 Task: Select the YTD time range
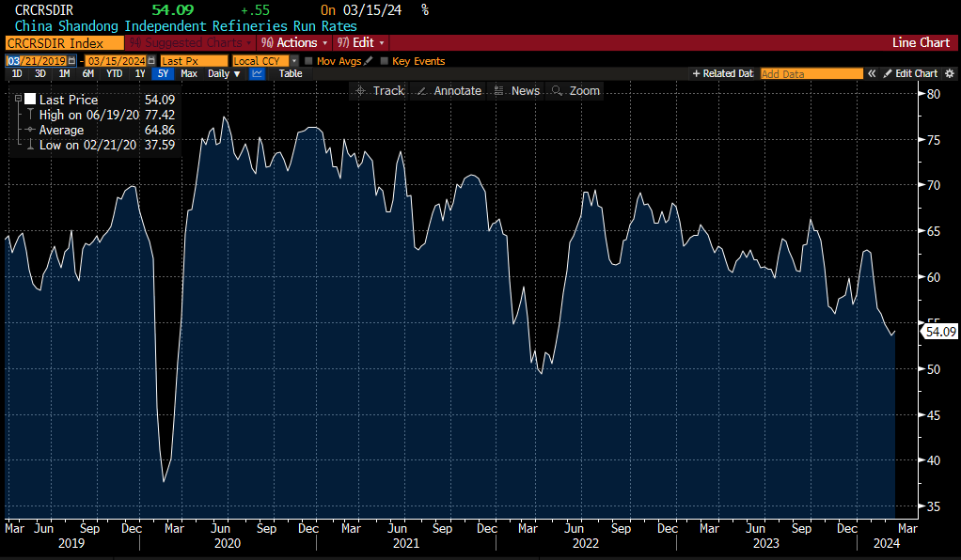pyautogui.click(x=114, y=73)
